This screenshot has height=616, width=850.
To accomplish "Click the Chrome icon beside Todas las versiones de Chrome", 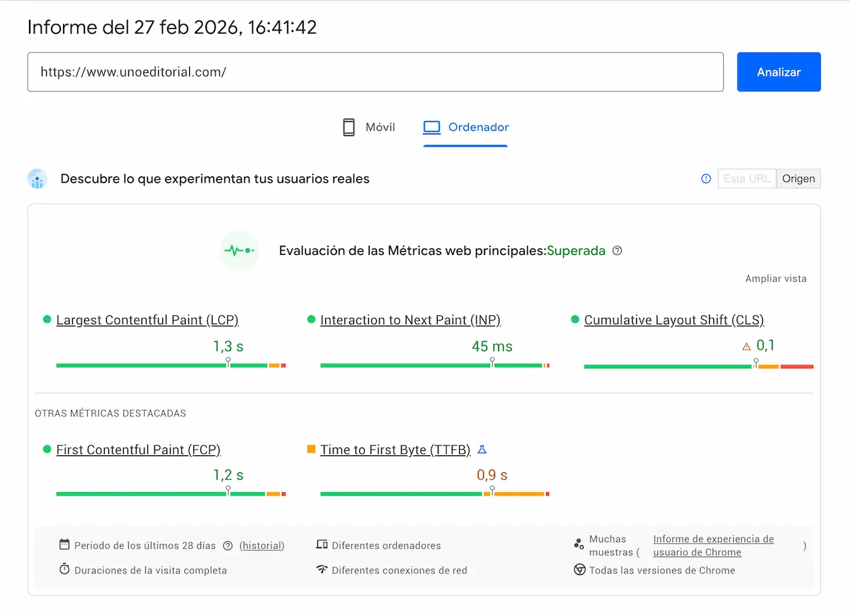I will click(579, 570).
